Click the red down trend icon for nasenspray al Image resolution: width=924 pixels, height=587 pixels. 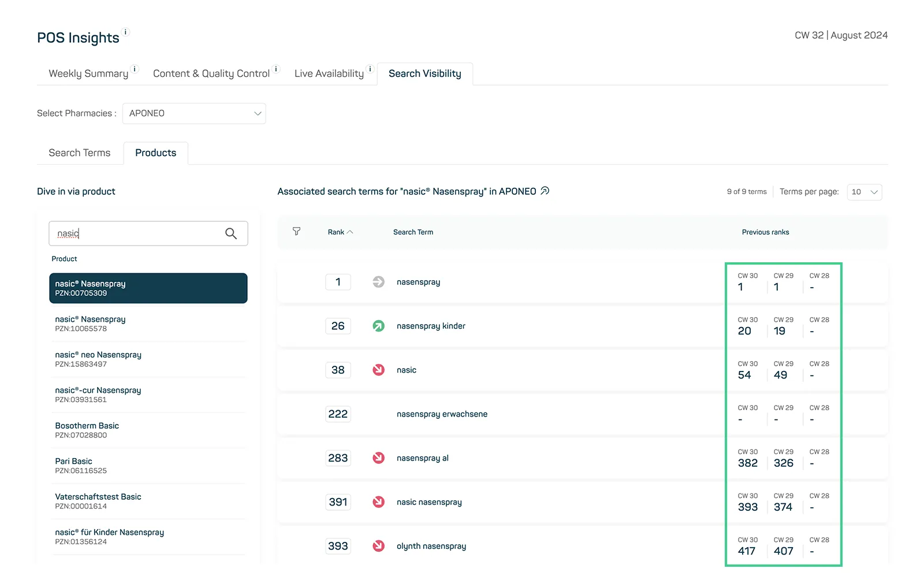378,458
